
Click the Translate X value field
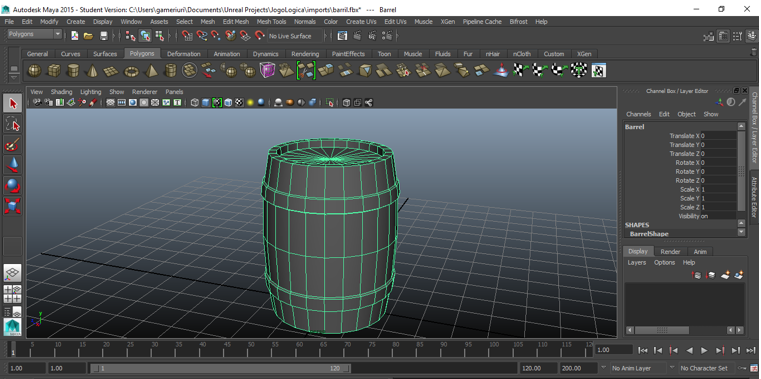[x=718, y=136]
